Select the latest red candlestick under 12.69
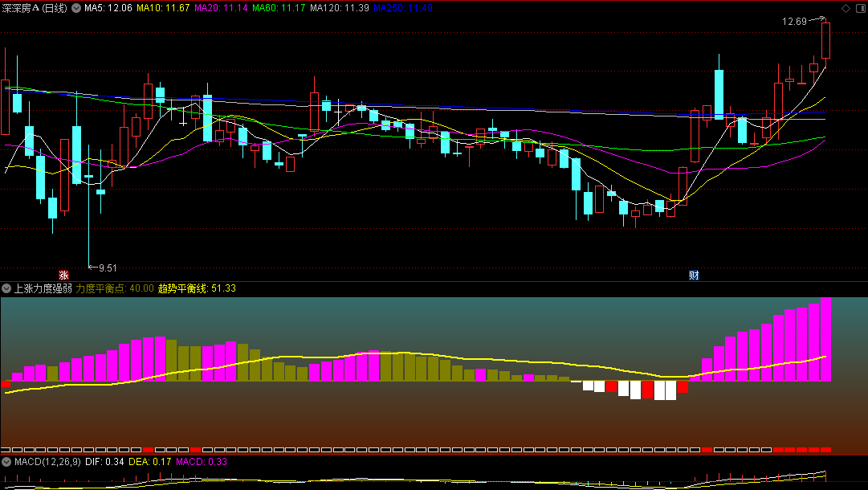868x490 pixels. (825, 40)
